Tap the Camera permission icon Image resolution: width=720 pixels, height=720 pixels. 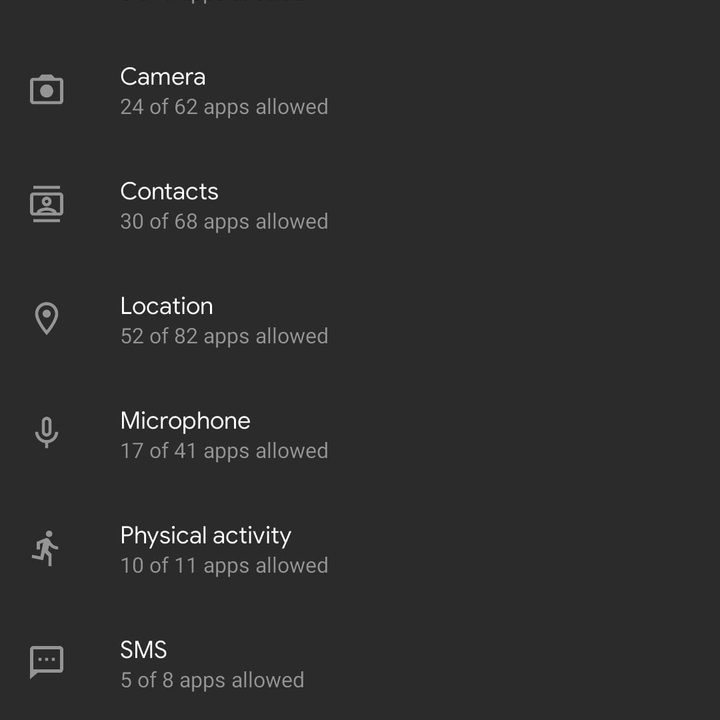pyautogui.click(x=46, y=90)
